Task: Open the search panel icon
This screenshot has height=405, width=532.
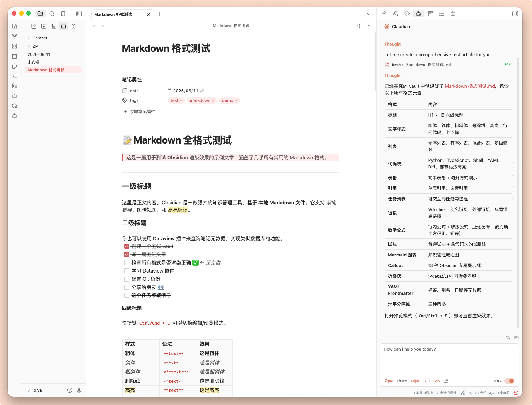Action: pyautogui.click(x=52, y=14)
